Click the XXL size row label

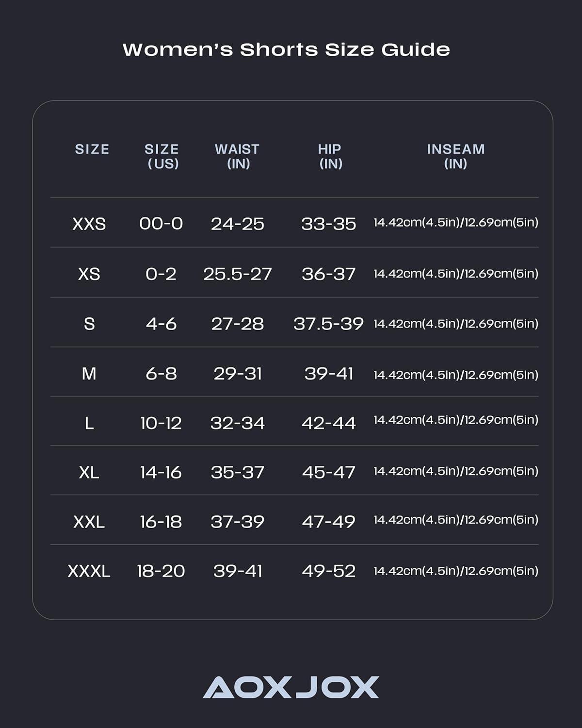[x=89, y=522]
